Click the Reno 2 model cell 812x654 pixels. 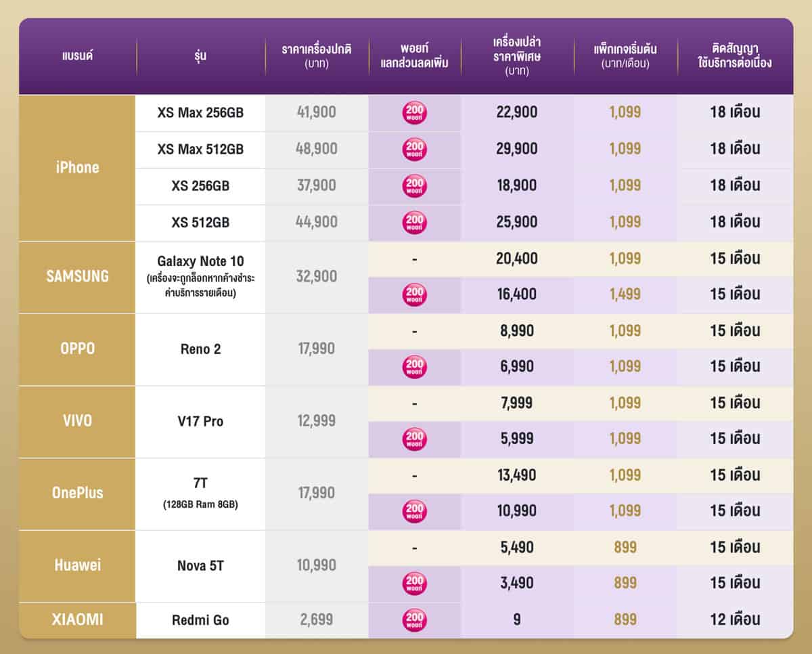(200, 349)
